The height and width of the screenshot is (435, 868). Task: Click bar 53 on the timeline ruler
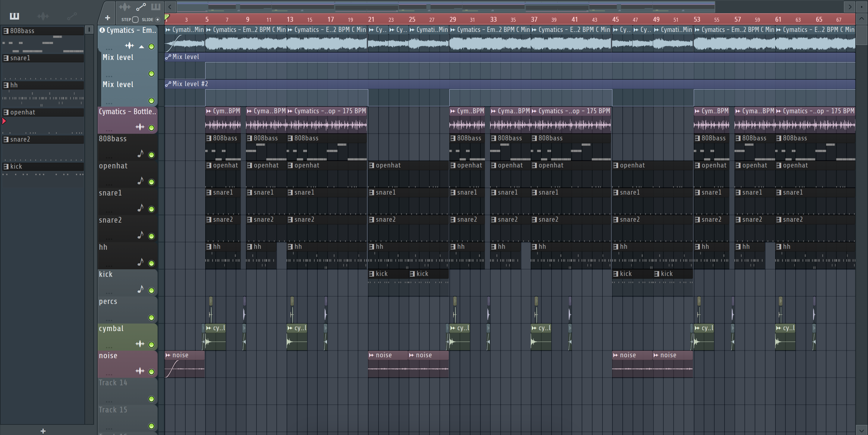697,20
